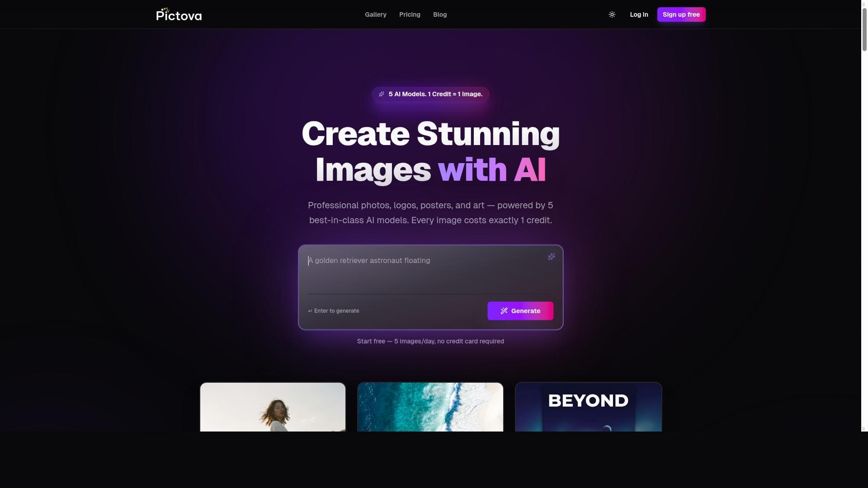Image resolution: width=868 pixels, height=488 pixels.
Task: Click the sparkle enhance-prompt icon in prompt box
Action: (552, 257)
